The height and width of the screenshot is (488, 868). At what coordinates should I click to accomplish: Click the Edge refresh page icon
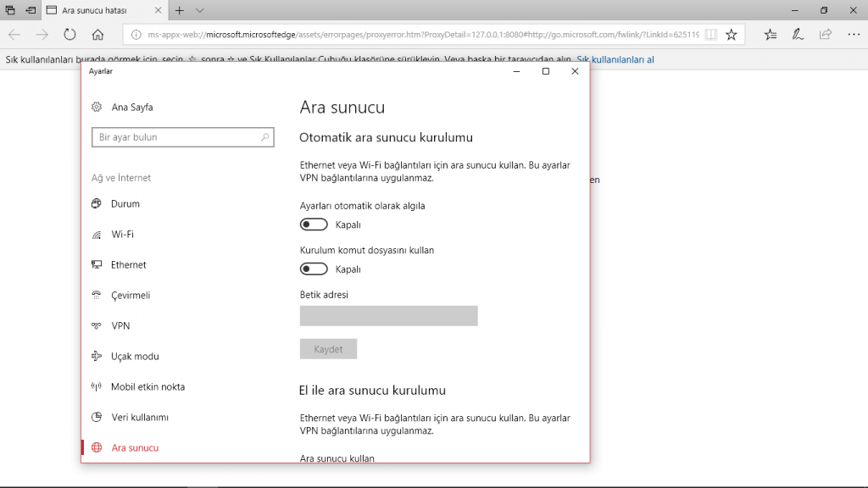coord(70,35)
